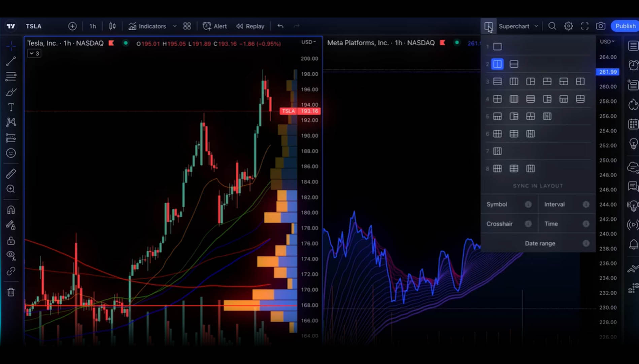Open the Indicators dialog
This screenshot has height=364, width=639.
147,26
